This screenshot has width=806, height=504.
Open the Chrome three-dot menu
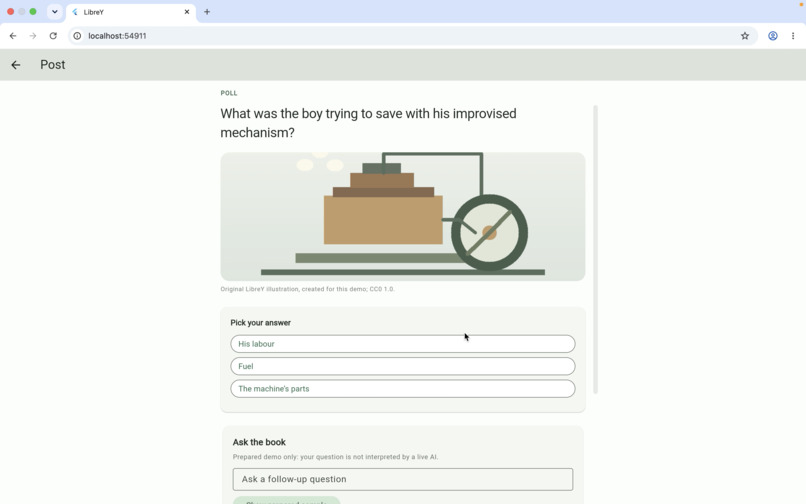793,36
